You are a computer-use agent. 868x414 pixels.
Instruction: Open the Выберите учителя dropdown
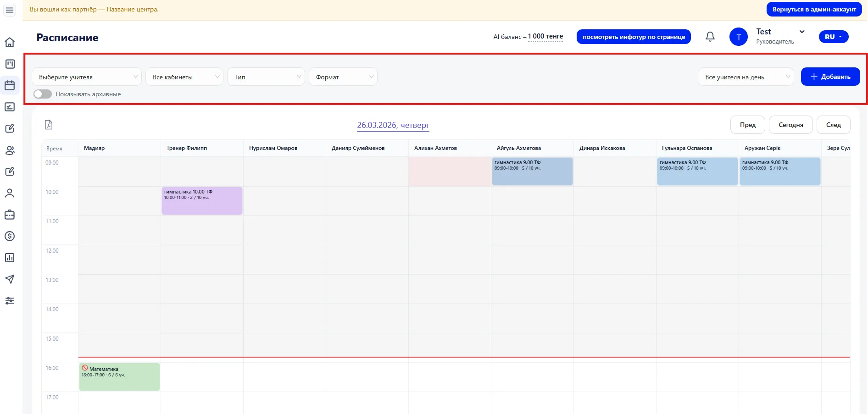87,77
